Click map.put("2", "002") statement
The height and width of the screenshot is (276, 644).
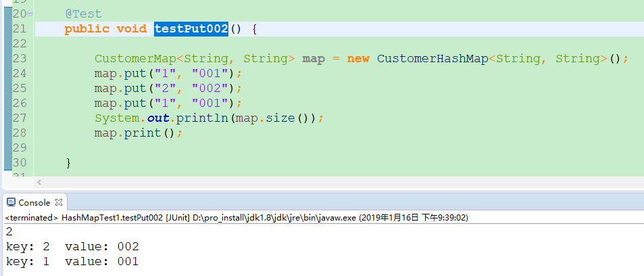tap(169, 89)
